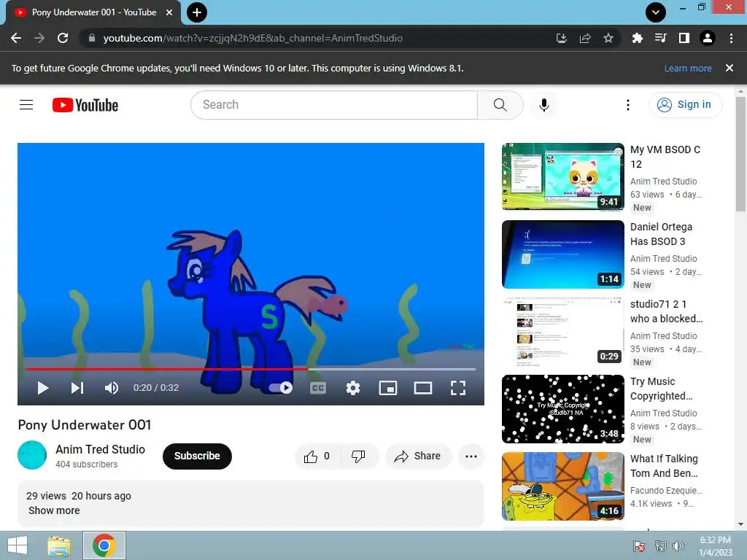Click Learn more about Chrome updates
This screenshot has width=747, height=560.
(688, 68)
